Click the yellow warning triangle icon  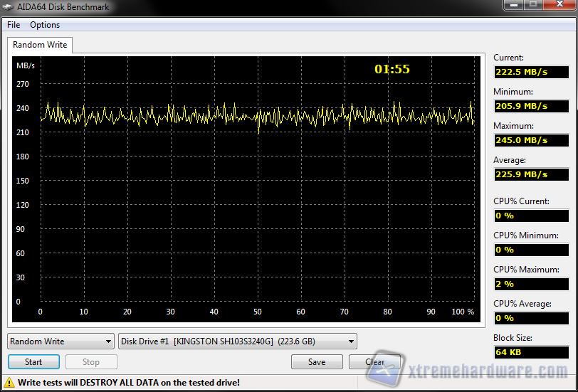click(9, 383)
